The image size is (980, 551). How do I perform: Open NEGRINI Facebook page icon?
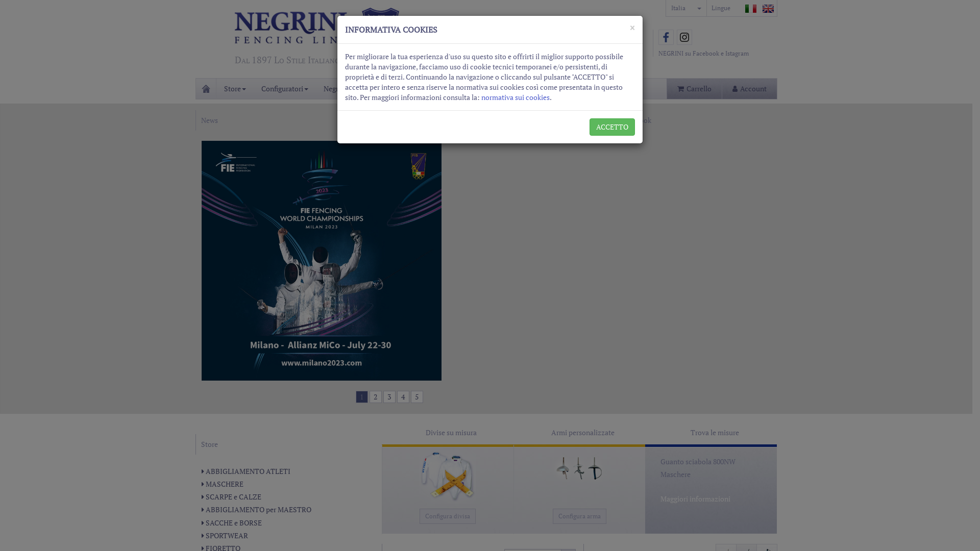666,37
